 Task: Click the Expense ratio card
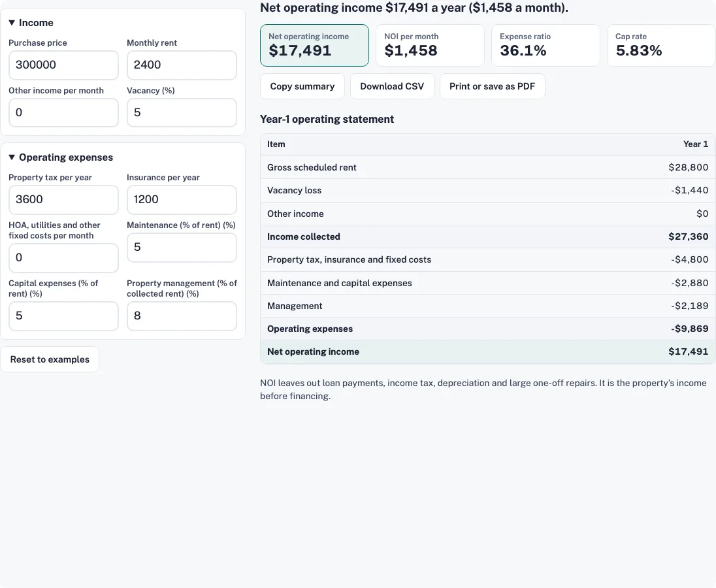pos(545,45)
